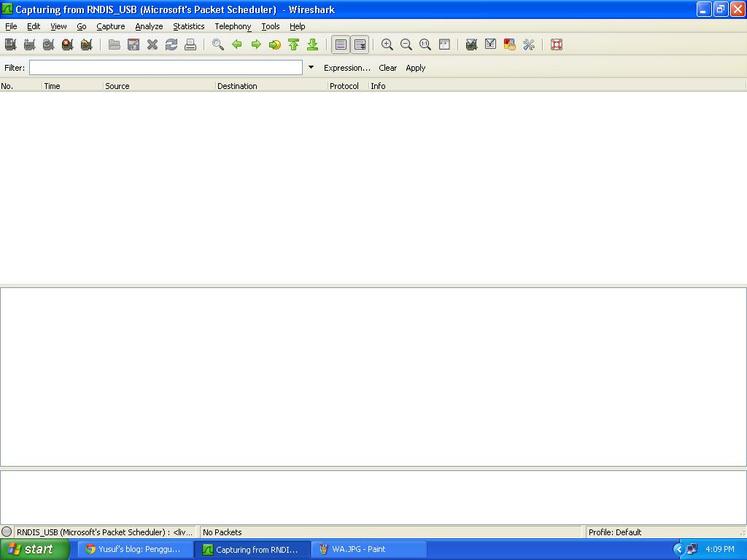Sort by Protocol column header
This screenshot has height=560, width=747.
pyautogui.click(x=348, y=86)
